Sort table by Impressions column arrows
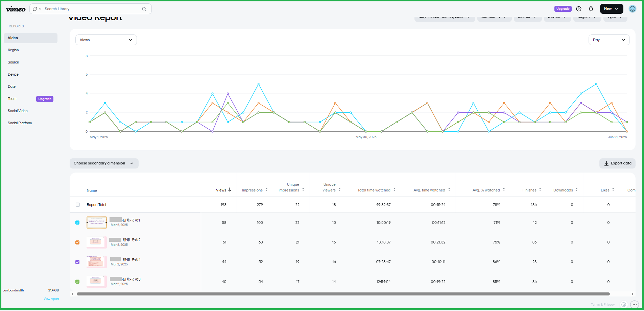Screen dimensions: 644x311 [267, 190]
